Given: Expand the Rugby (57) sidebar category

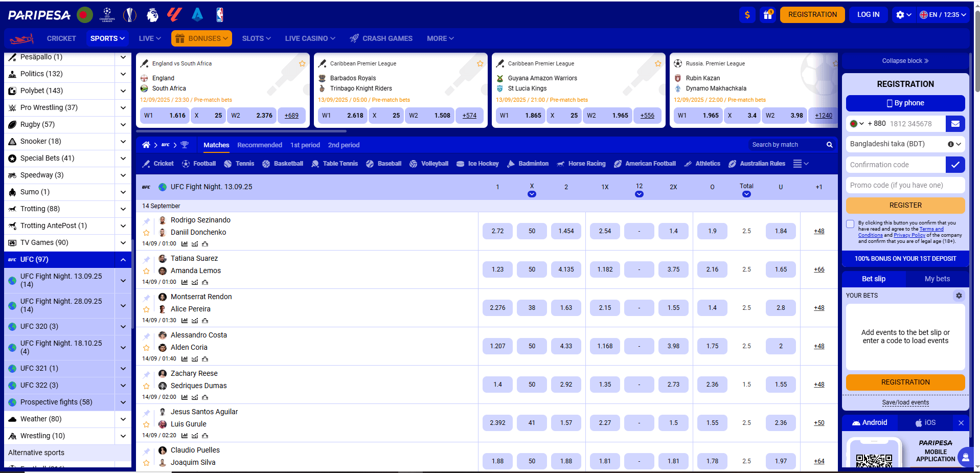Looking at the screenshot, I should pyautogui.click(x=123, y=124).
